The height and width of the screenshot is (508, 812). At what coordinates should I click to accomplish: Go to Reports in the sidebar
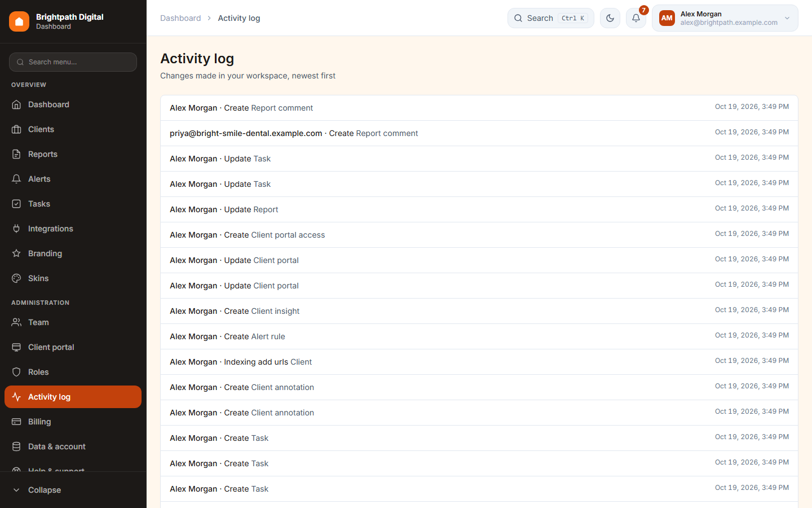click(73, 154)
